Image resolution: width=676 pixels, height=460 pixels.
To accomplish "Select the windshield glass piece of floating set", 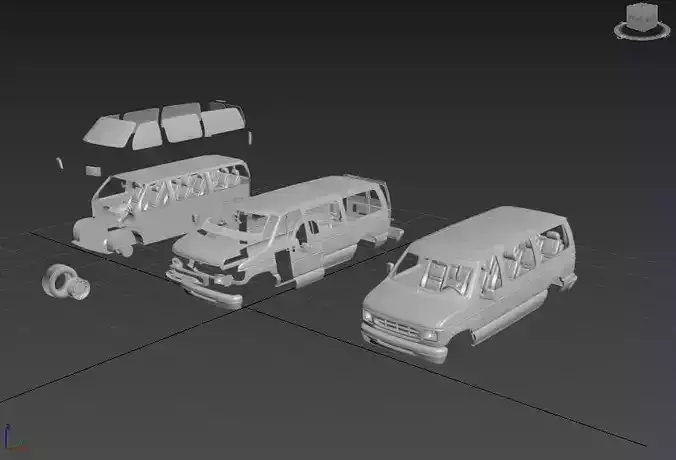I will [x=110, y=131].
